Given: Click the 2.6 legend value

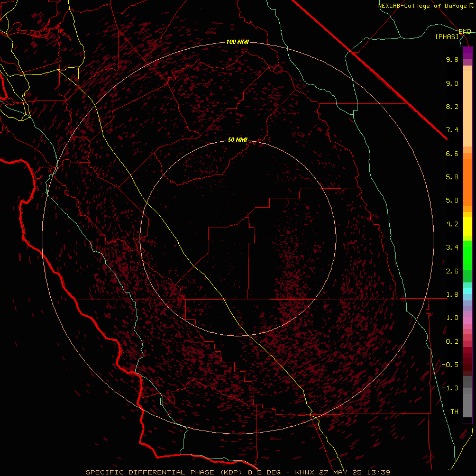Looking at the screenshot, I should pos(452,271).
